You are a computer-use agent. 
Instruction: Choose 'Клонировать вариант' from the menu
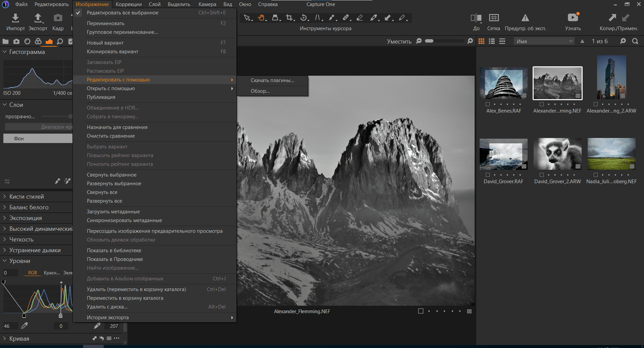[x=112, y=52]
